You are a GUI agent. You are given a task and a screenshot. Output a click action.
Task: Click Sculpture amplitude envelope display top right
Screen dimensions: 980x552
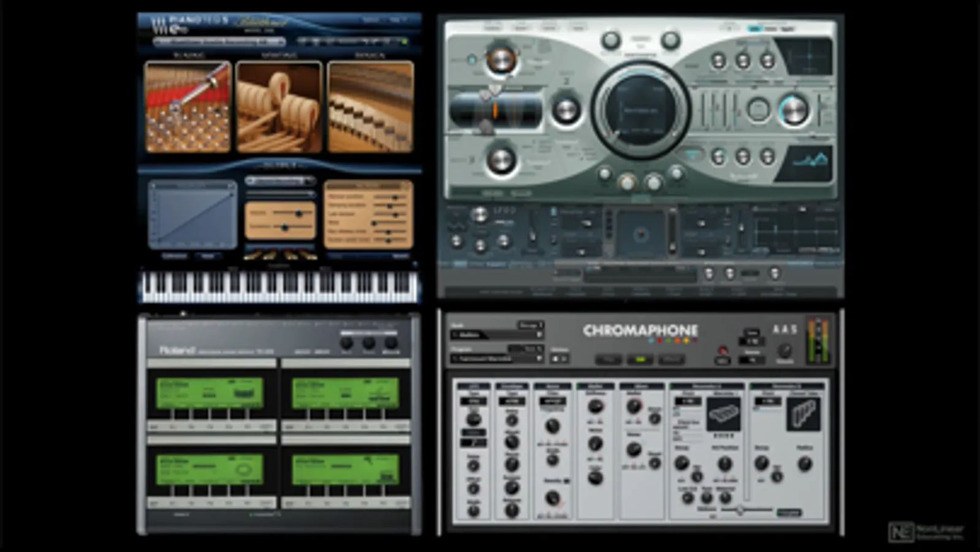pos(803,56)
